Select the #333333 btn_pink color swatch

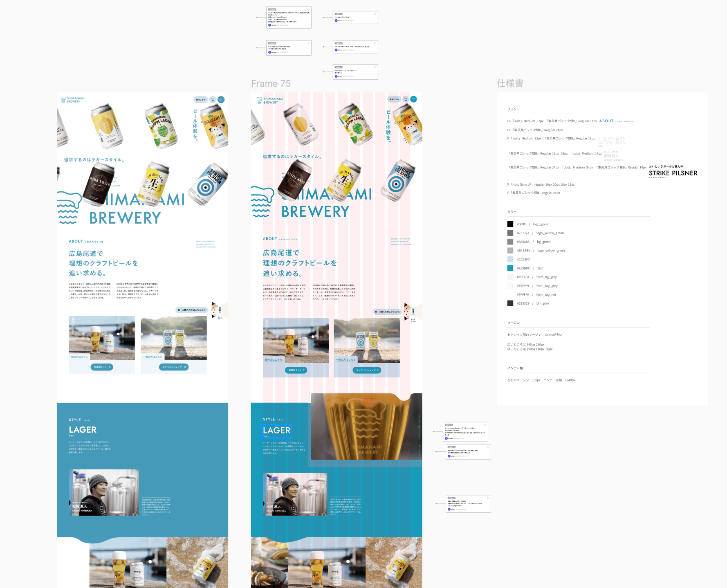coord(510,303)
